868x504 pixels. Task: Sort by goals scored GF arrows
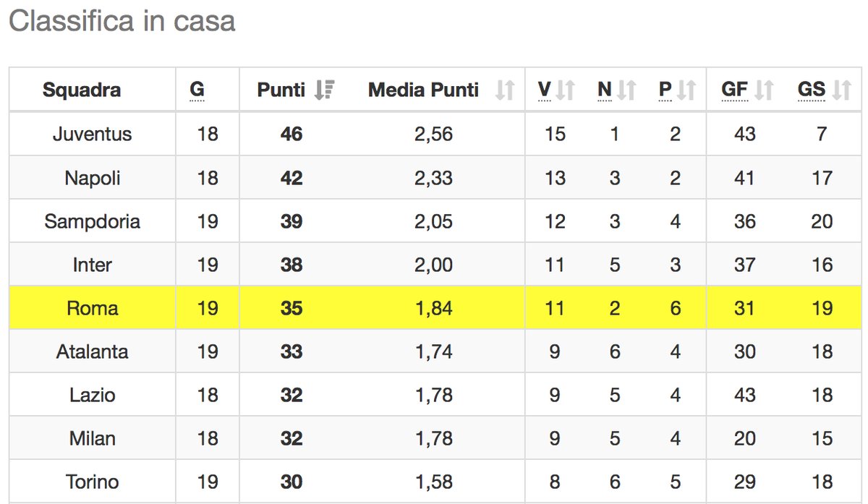click(x=764, y=90)
